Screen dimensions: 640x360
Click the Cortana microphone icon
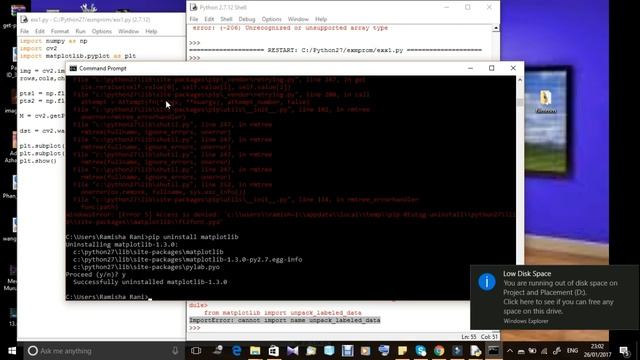click(175, 351)
